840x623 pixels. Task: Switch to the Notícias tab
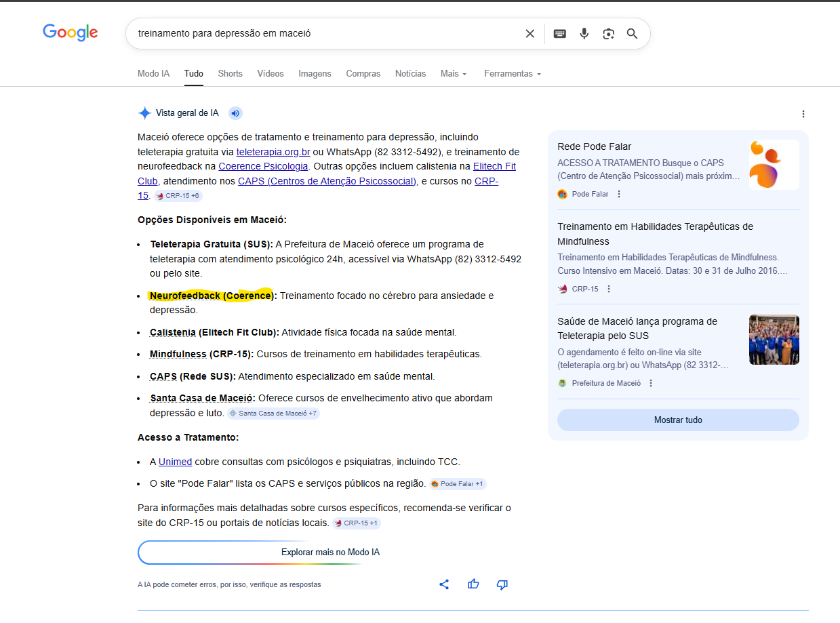[411, 73]
